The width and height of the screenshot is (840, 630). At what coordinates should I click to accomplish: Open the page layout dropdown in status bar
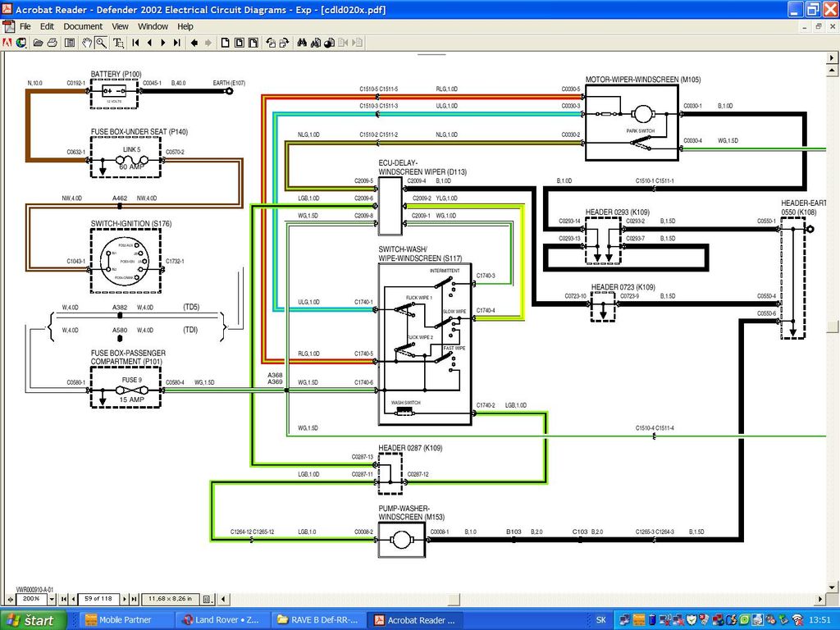tap(208, 599)
